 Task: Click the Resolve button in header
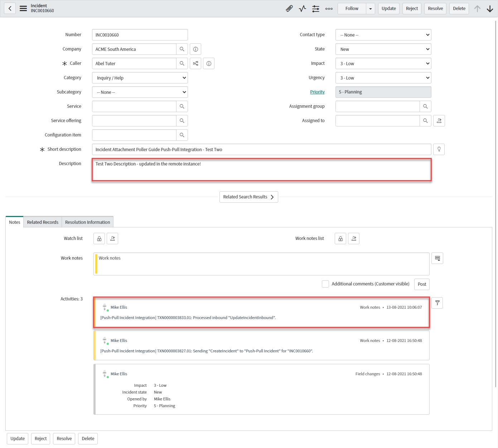coord(435,9)
